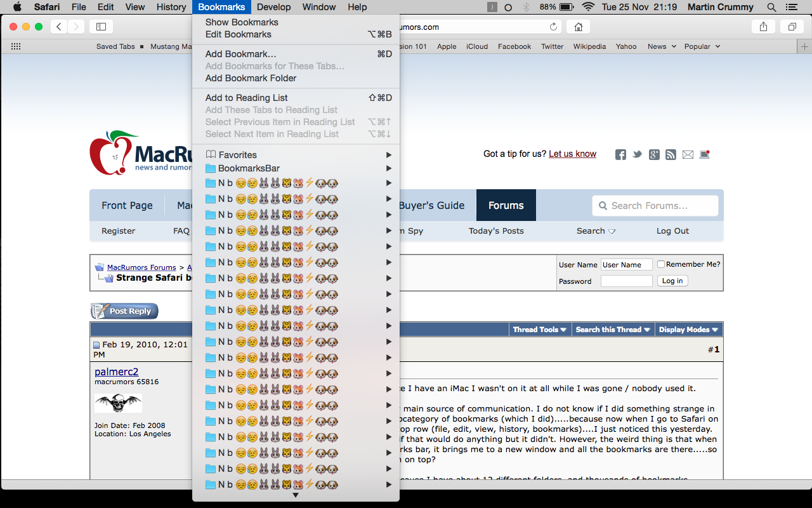Open Top Sites grid icon

click(16, 46)
